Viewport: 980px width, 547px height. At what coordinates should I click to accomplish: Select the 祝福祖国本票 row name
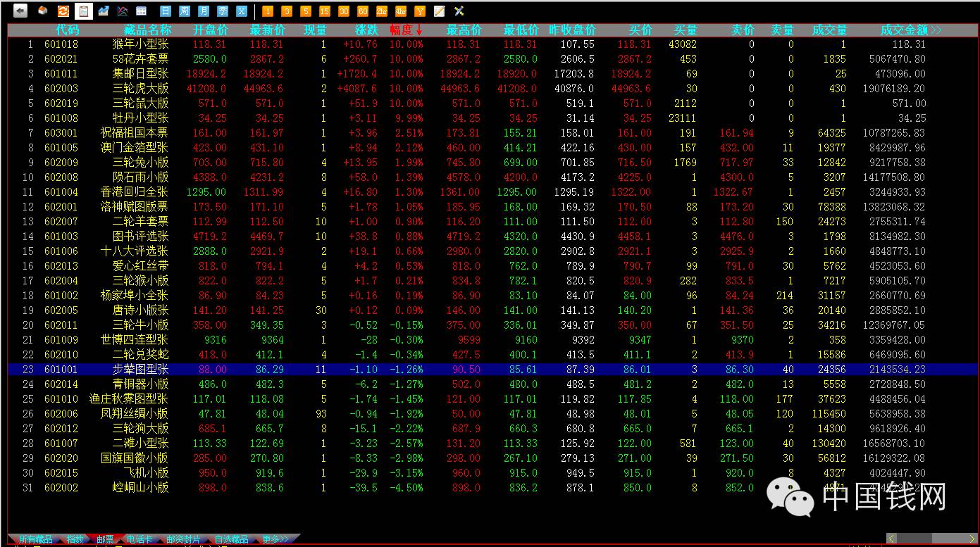tap(135, 133)
